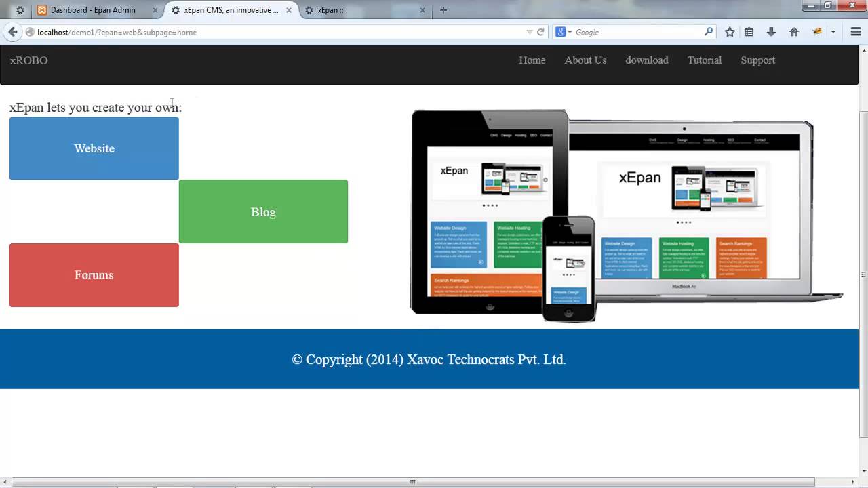Viewport: 868px width, 488px height.
Task: Click the blue Website button
Action: pyautogui.click(x=94, y=148)
